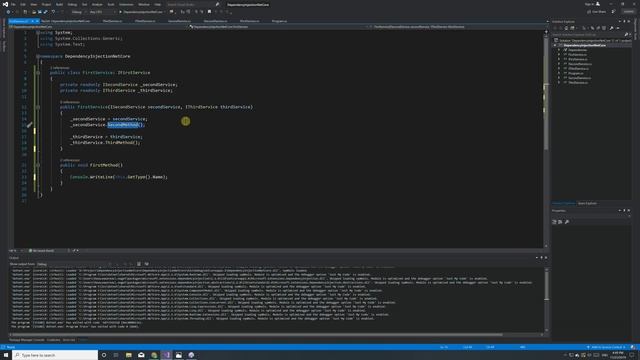Select ISecondService.cs in Solution Explorer
Image resolution: width=640 pixels, height=360 pixels.
[580, 64]
